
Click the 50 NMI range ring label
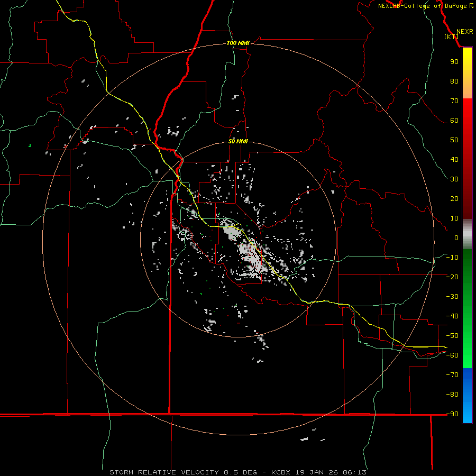pyautogui.click(x=238, y=141)
